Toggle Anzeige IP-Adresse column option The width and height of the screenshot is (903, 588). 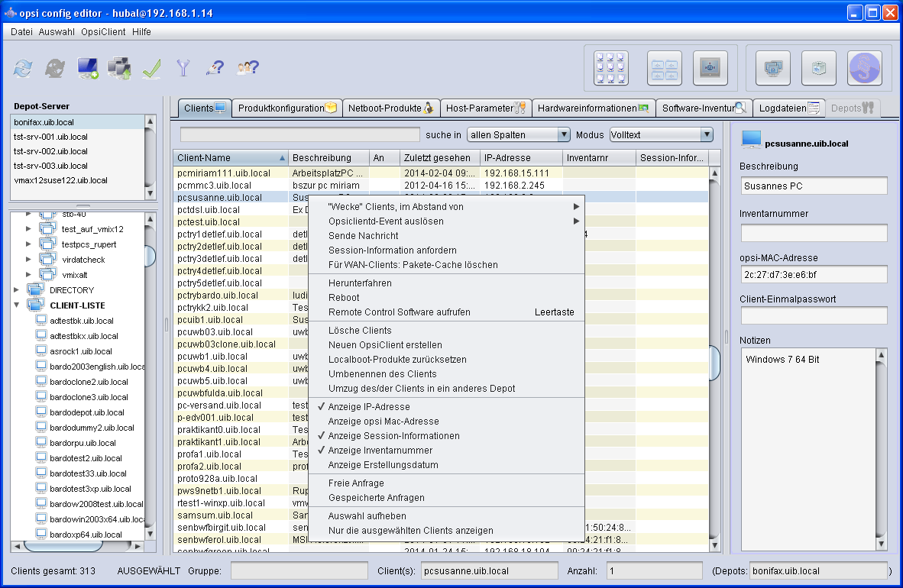[368, 407]
